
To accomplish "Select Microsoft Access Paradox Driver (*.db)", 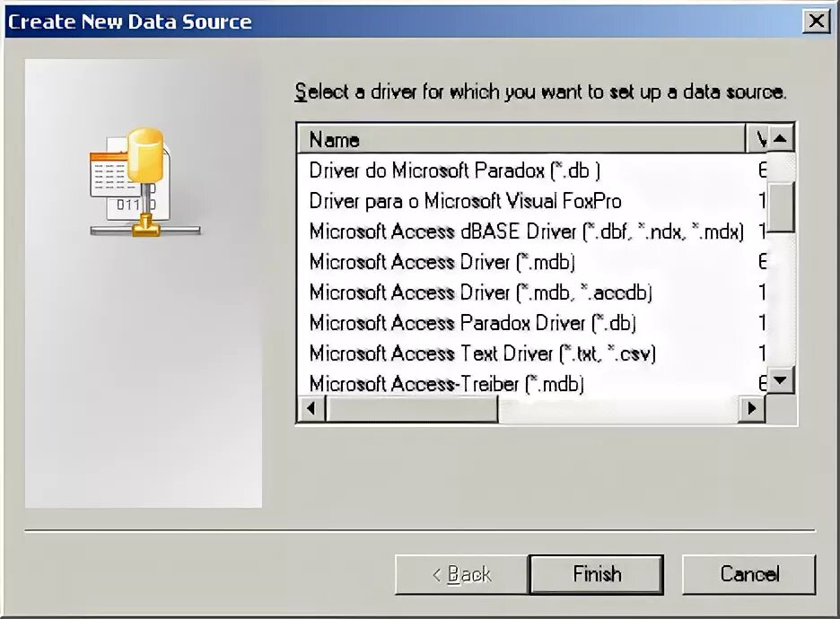I will point(532,323).
